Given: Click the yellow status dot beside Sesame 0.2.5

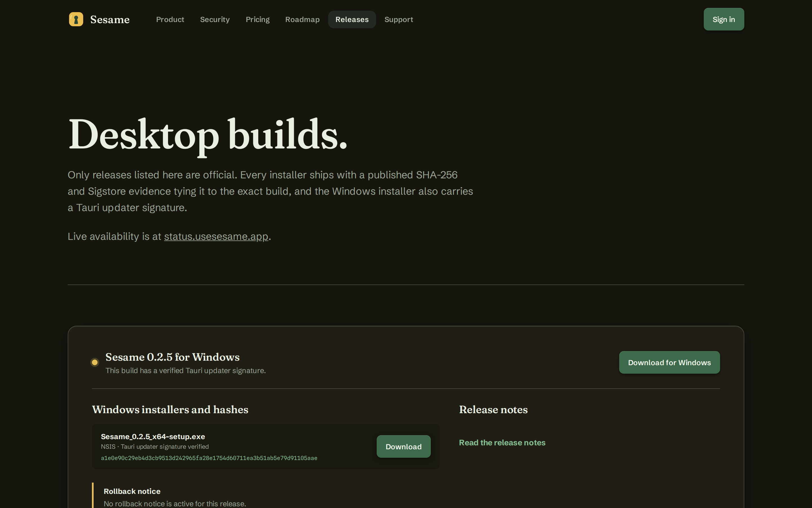Looking at the screenshot, I should coord(95,362).
